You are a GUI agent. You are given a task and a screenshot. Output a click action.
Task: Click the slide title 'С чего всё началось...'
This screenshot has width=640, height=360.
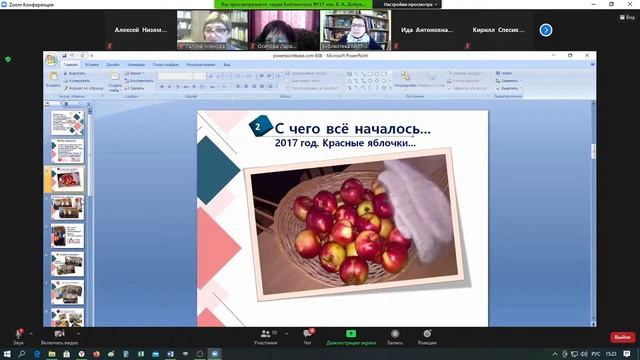click(x=352, y=129)
